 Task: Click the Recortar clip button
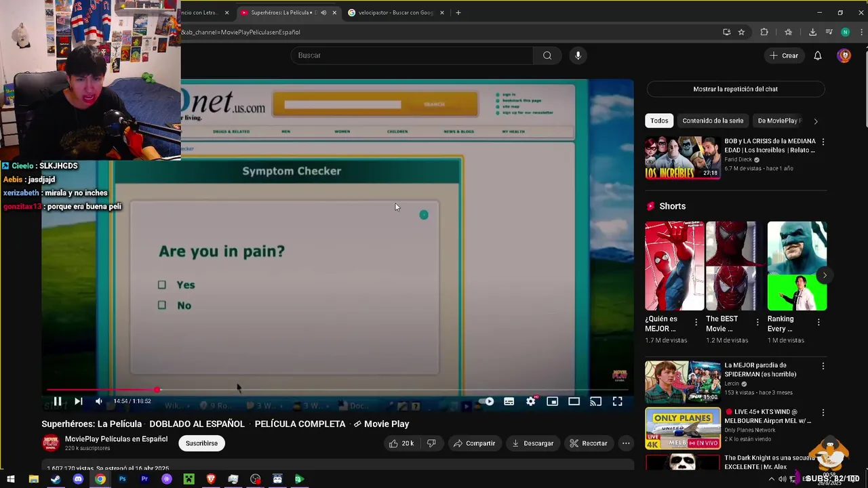588,443
